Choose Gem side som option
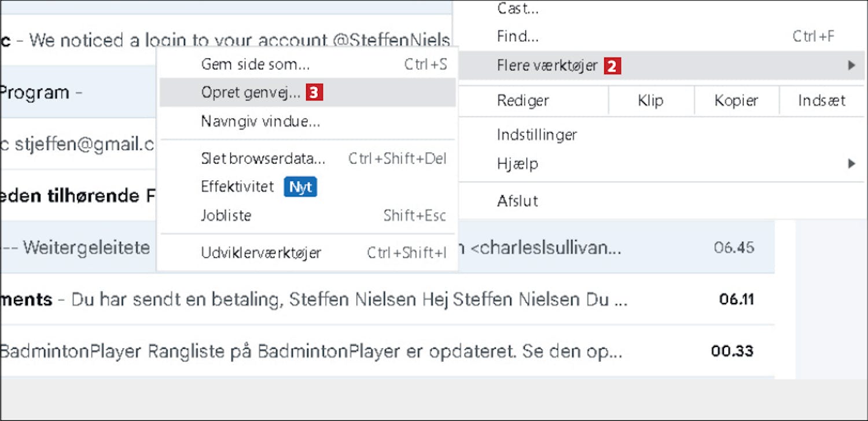 255,64
